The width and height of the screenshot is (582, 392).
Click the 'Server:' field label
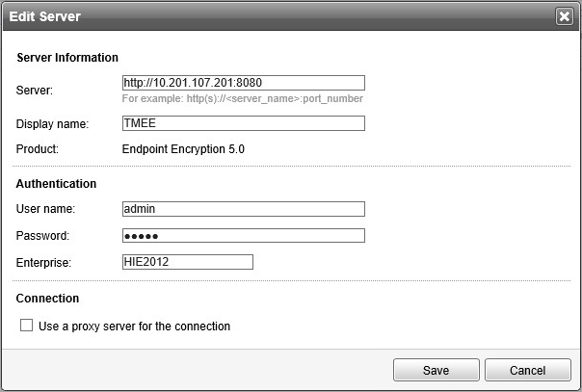click(35, 91)
